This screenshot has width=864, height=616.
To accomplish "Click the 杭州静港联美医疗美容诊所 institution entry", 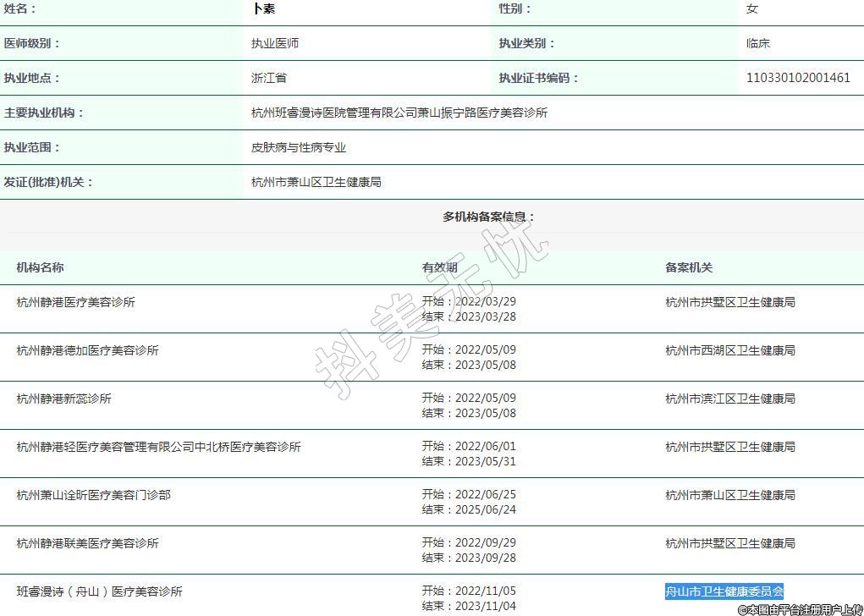I will point(87,543).
